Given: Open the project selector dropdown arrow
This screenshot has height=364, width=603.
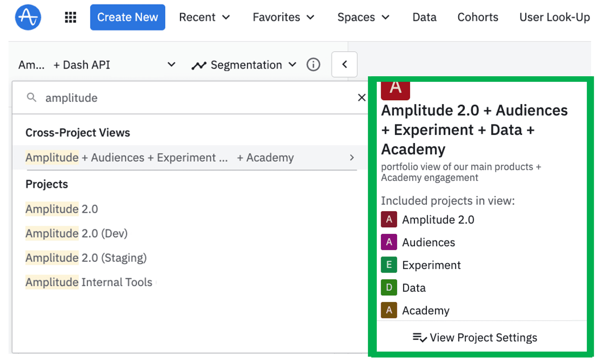Looking at the screenshot, I should tap(171, 65).
